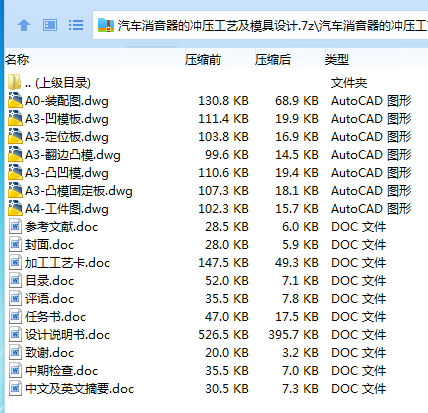
Task: Click the Word icon of 中期检查.doc
Action: (x=15, y=370)
